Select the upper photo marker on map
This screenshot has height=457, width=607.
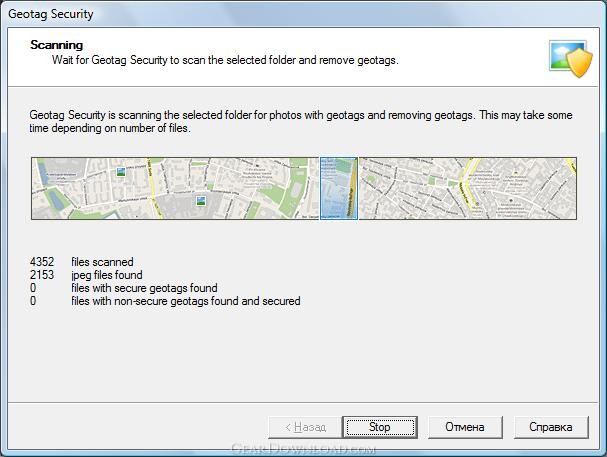121,172
